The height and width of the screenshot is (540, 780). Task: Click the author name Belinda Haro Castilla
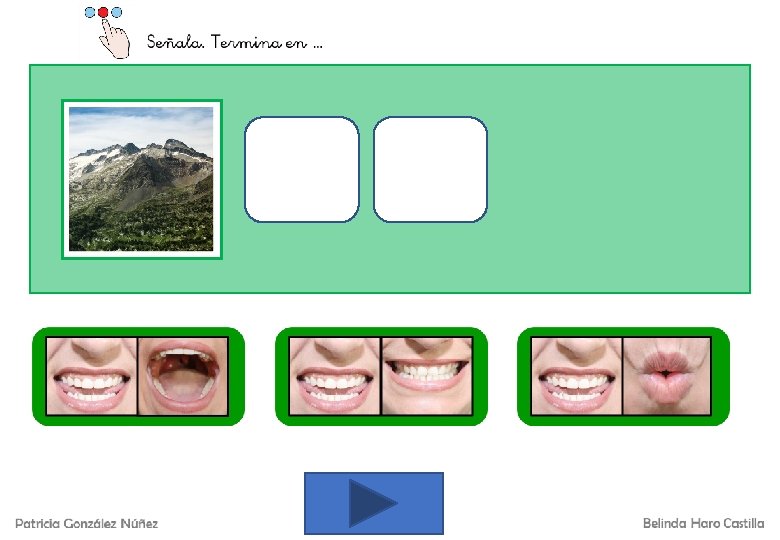(703, 523)
